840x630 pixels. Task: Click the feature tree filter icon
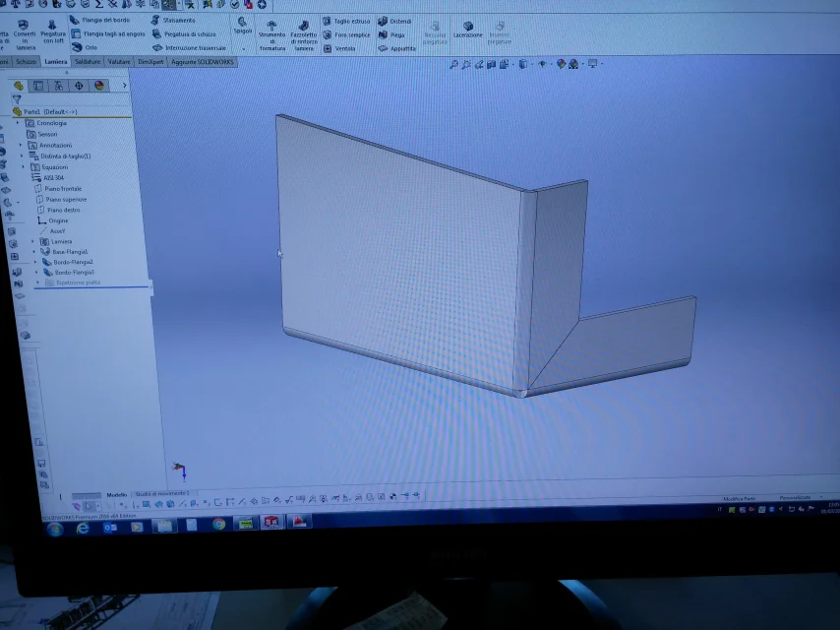point(17,99)
